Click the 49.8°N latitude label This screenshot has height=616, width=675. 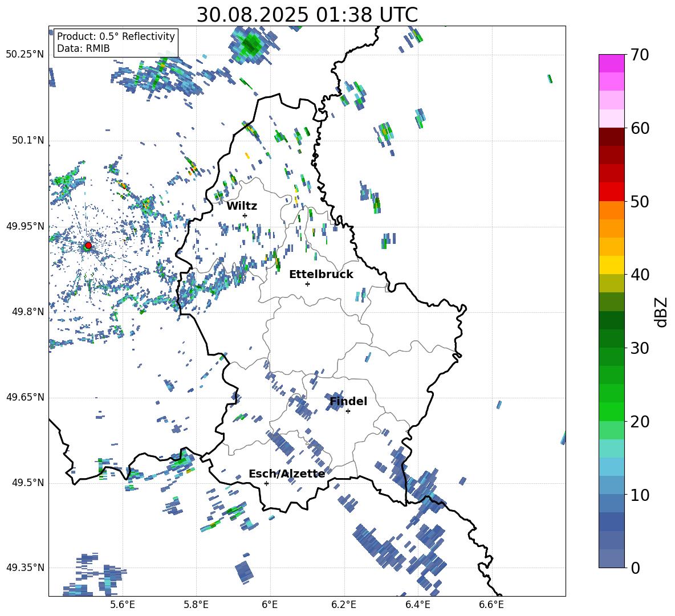[28, 312]
